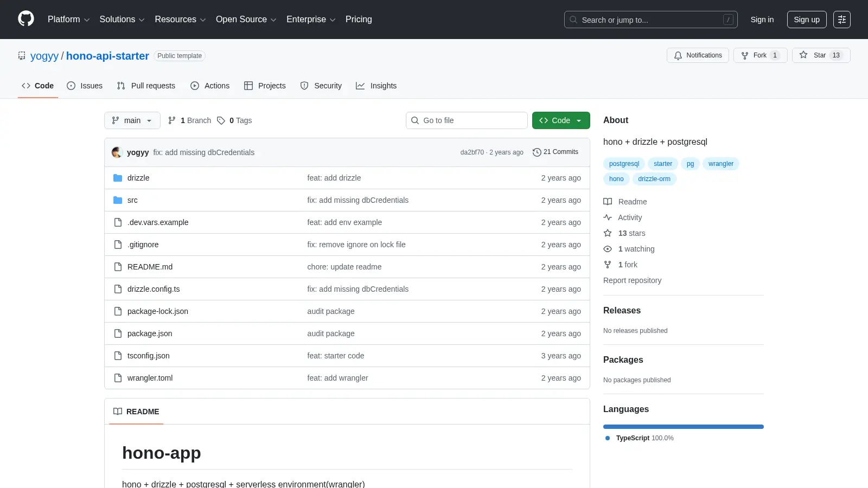The image size is (868, 488).
Task: Open the command palette icon button
Action: click(842, 20)
